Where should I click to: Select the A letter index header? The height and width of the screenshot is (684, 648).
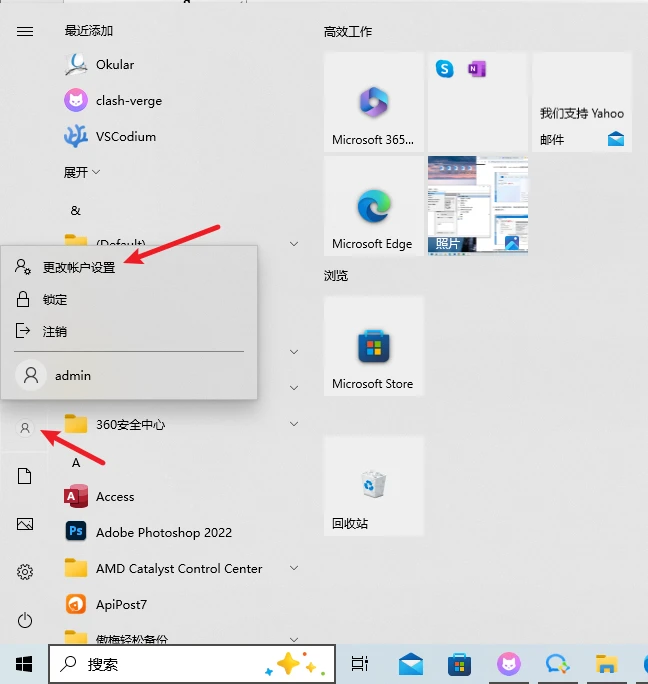point(76,463)
